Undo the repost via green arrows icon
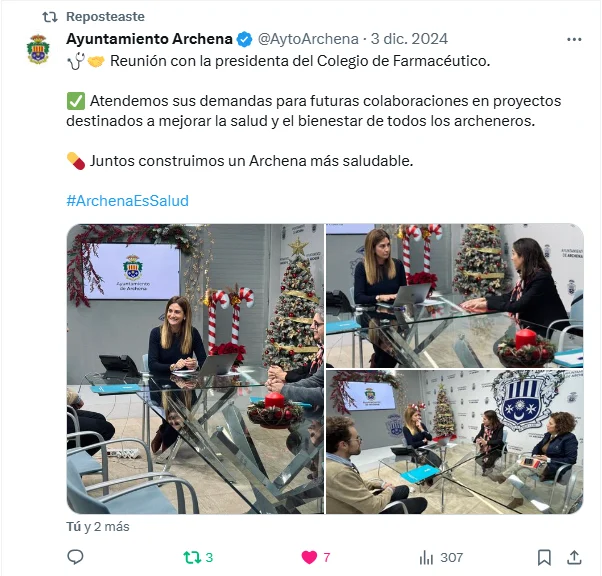Screen dimensions: 602x576 click(192, 557)
